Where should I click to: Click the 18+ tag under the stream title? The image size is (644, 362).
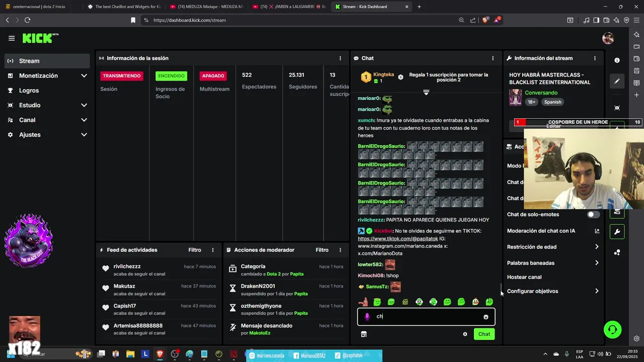[x=531, y=102]
